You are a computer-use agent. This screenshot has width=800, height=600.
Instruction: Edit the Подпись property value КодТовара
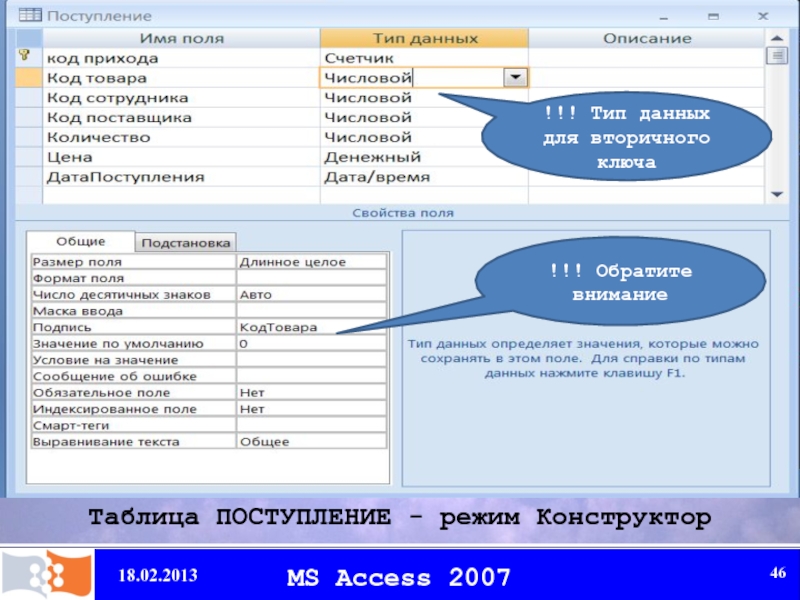point(311,327)
